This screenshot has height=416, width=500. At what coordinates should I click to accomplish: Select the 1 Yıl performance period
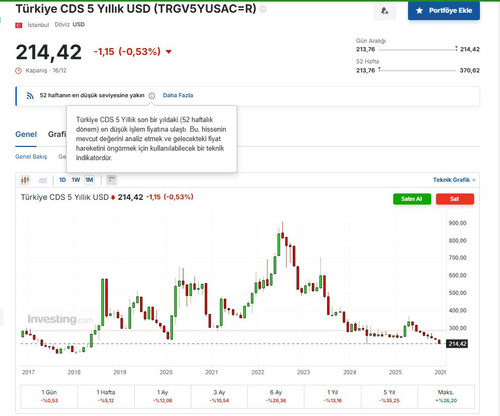tap(333, 396)
